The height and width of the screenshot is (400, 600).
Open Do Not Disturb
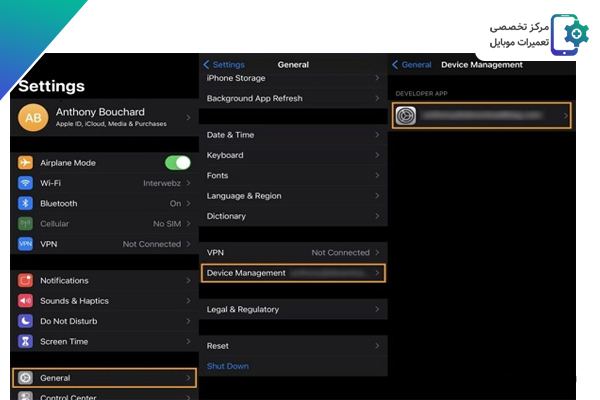tap(105, 321)
